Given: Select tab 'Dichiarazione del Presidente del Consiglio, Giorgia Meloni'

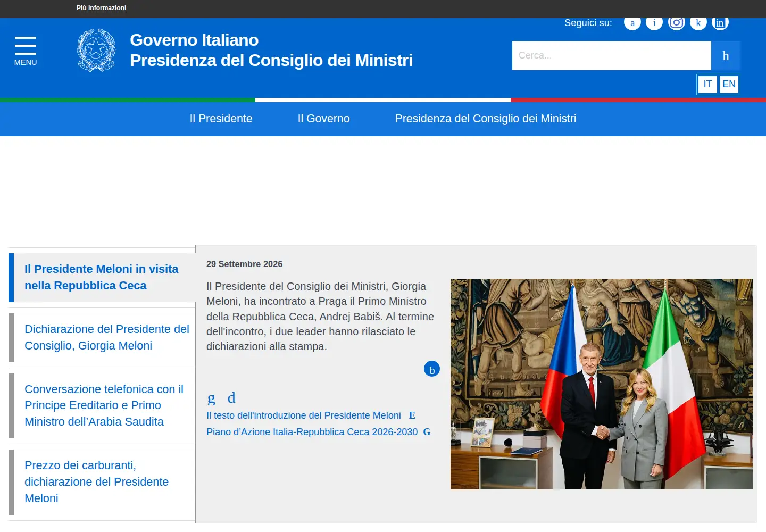Looking at the screenshot, I should point(102,337).
